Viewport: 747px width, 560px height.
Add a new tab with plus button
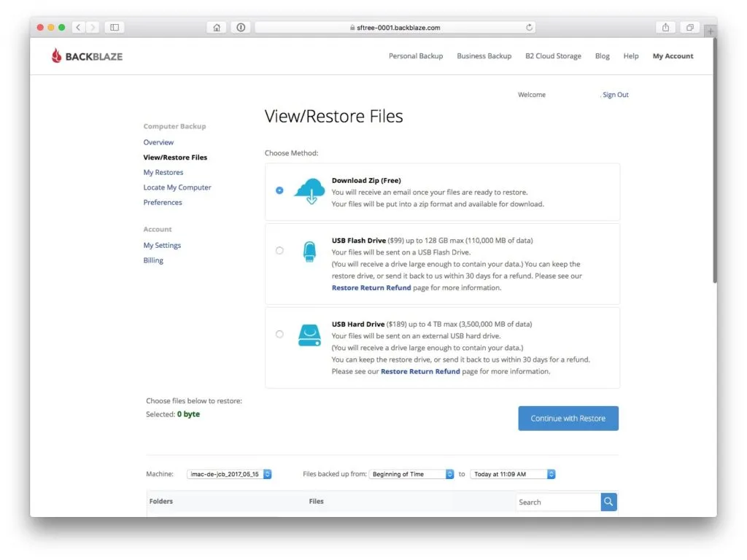tap(711, 31)
